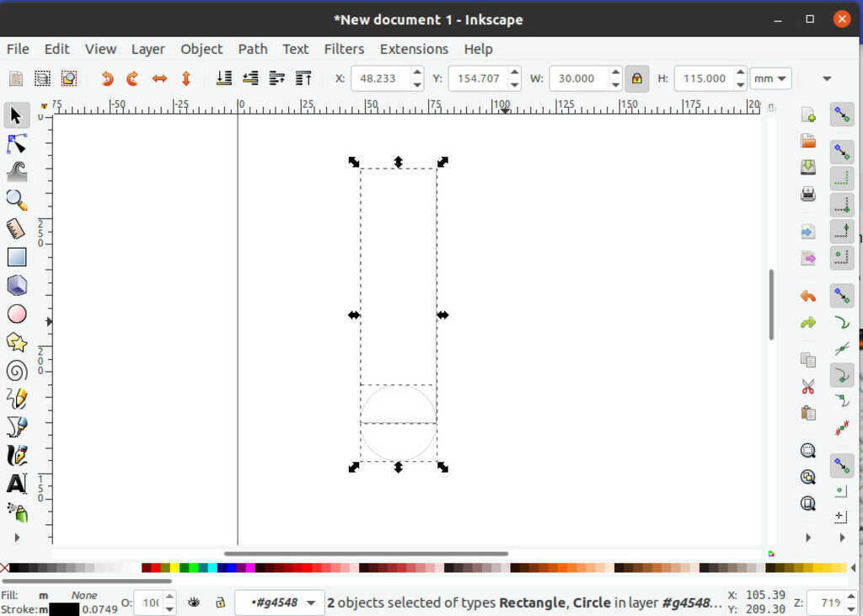Select the Rectangle tool
Viewport: 863px width, 616px height.
[17, 257]
